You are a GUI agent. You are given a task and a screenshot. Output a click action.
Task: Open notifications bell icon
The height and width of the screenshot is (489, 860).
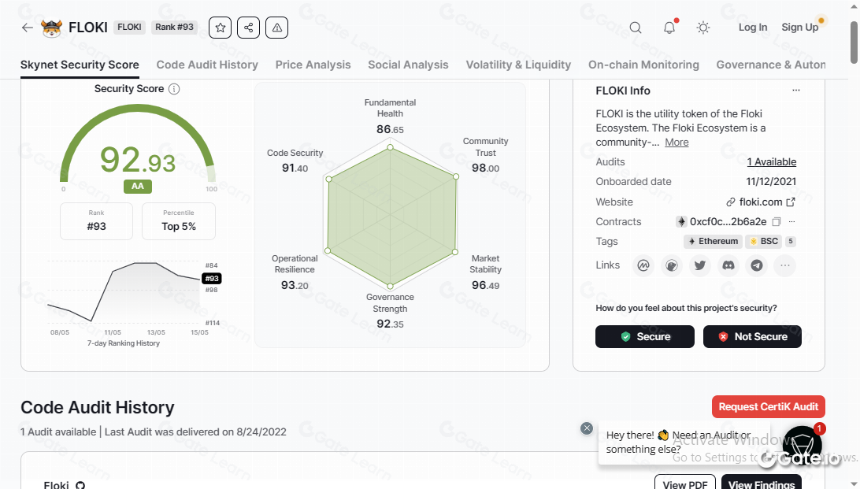[x=670, y=27]
